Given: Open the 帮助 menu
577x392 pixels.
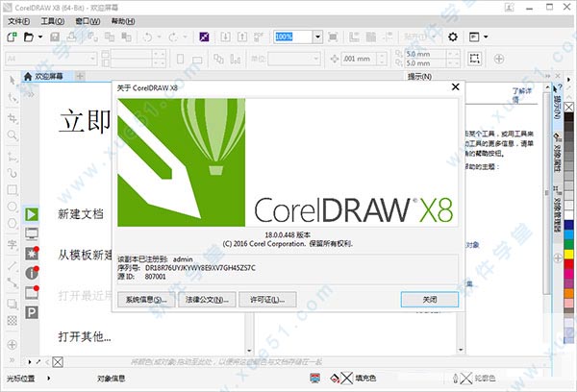Looking at the screenshot, I should [123, 21].
